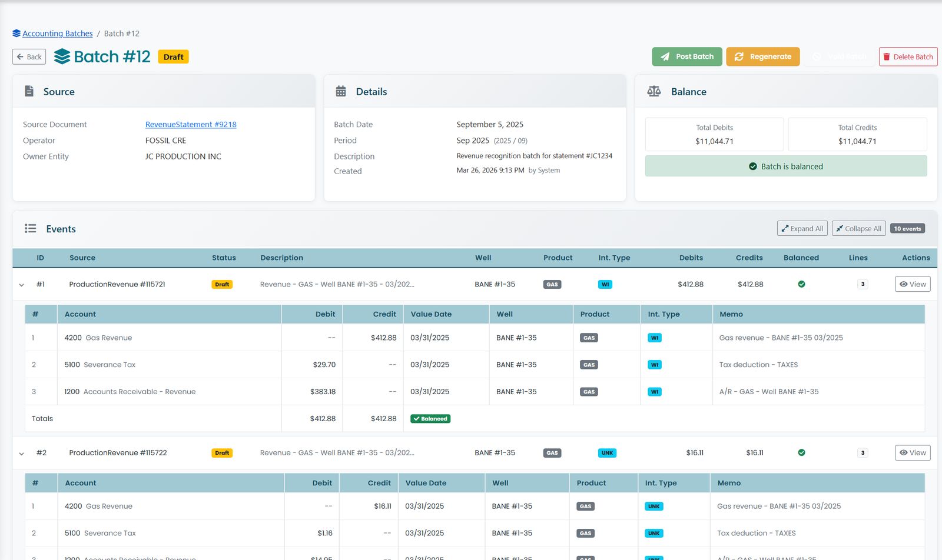Screen dimensions: 942x560
Task: Click the $1.16 debit on event #2 Severance Tax
Action: click(325, 533)
